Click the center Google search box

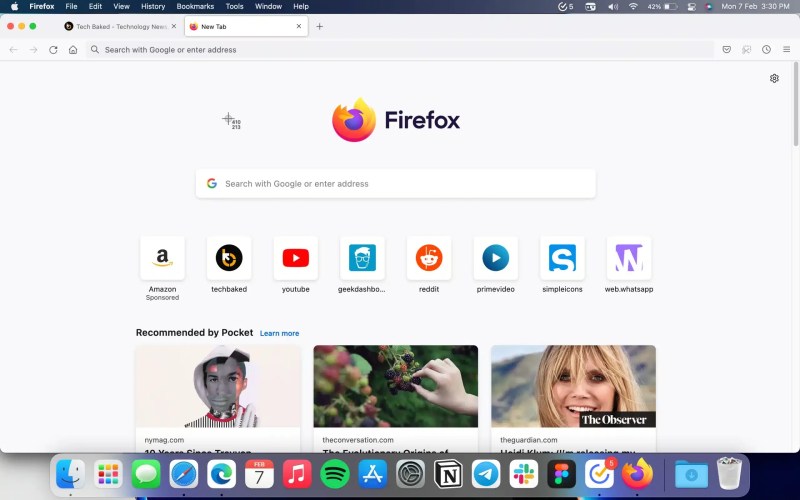coord(396,184)
